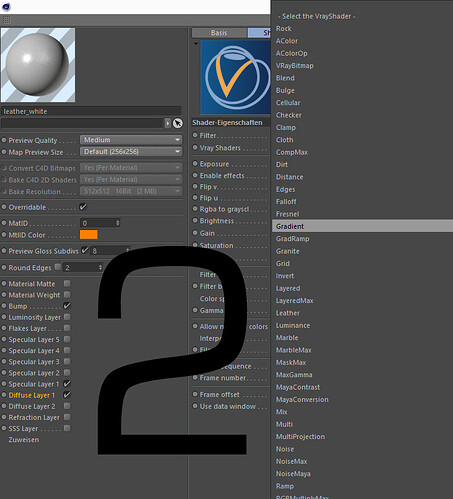Click the Vray Shaders property label
The width and height of the screenshot is (453, 499).
220,148
